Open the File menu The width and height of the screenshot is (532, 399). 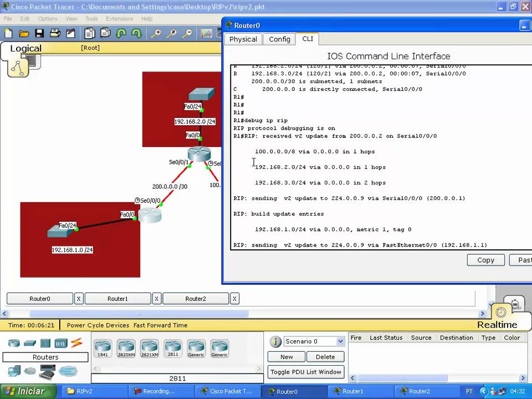tap(8, 19)
